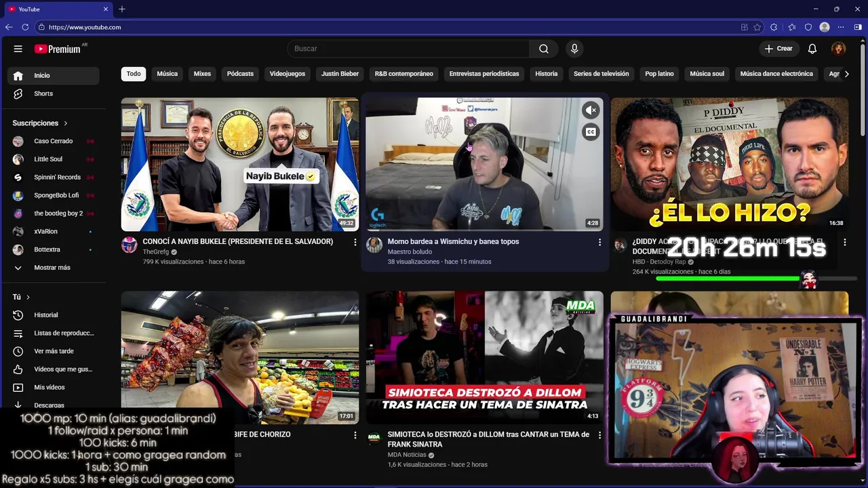This screenshot has width=868, height=488.
Task: Click the YouTube search field
Action: [408, 49]
